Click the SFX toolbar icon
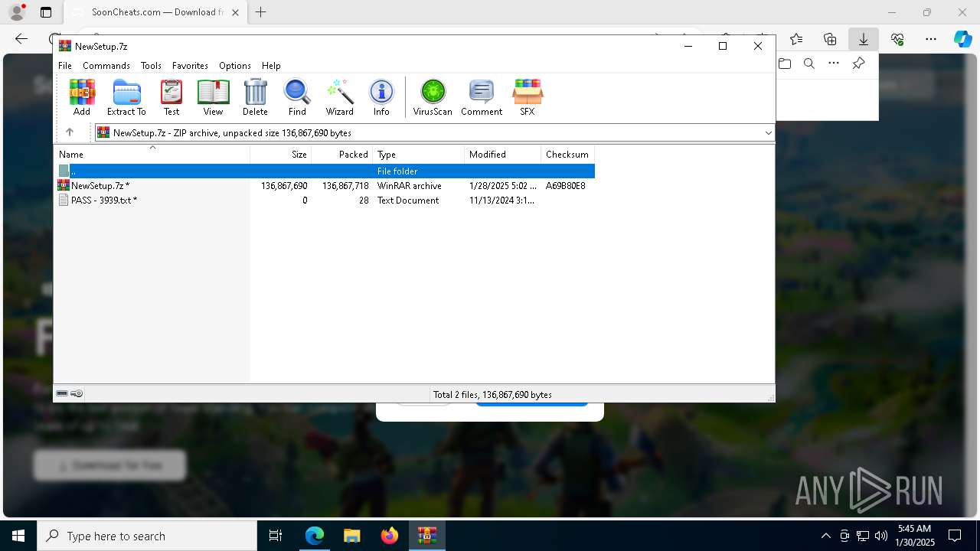 528,97
